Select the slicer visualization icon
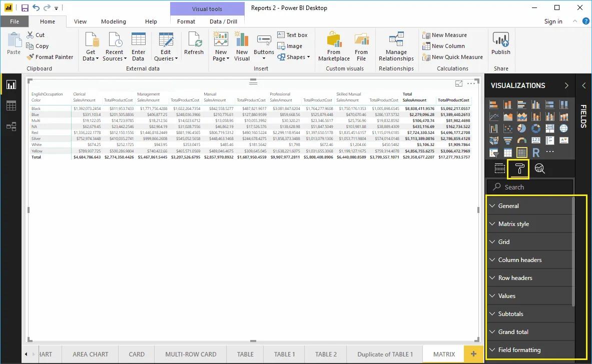This screenshot has height=364, width=592. [x=494, y=152]
